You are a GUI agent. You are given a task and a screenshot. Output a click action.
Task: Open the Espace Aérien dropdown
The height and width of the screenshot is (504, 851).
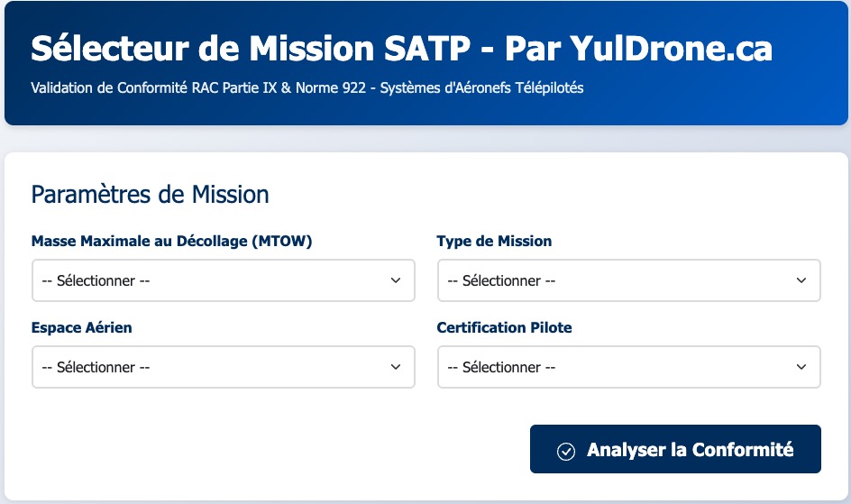click(223, 367)
